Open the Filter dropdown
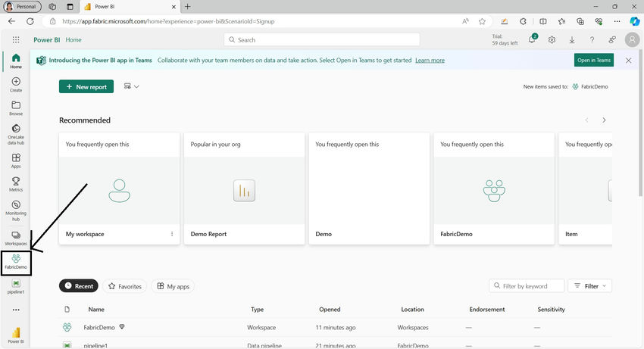 (x=589, y=285)
